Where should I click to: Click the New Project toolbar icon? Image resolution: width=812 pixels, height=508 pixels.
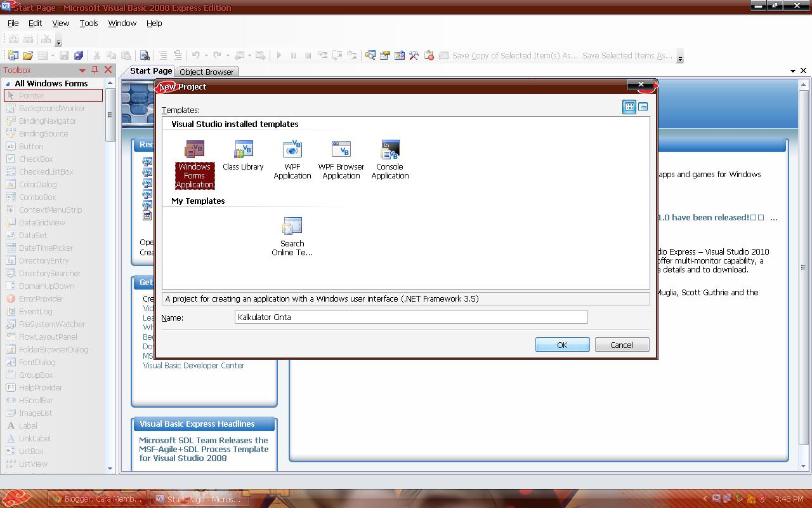13,56
